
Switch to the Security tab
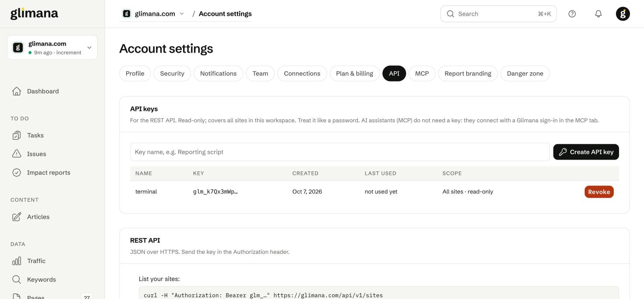tap(172, 73)
